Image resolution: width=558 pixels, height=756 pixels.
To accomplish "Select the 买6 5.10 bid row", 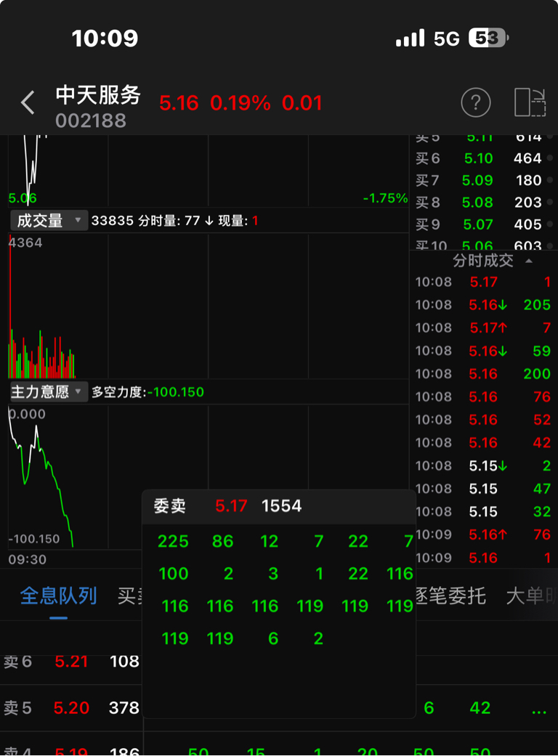I will (483, 158).
